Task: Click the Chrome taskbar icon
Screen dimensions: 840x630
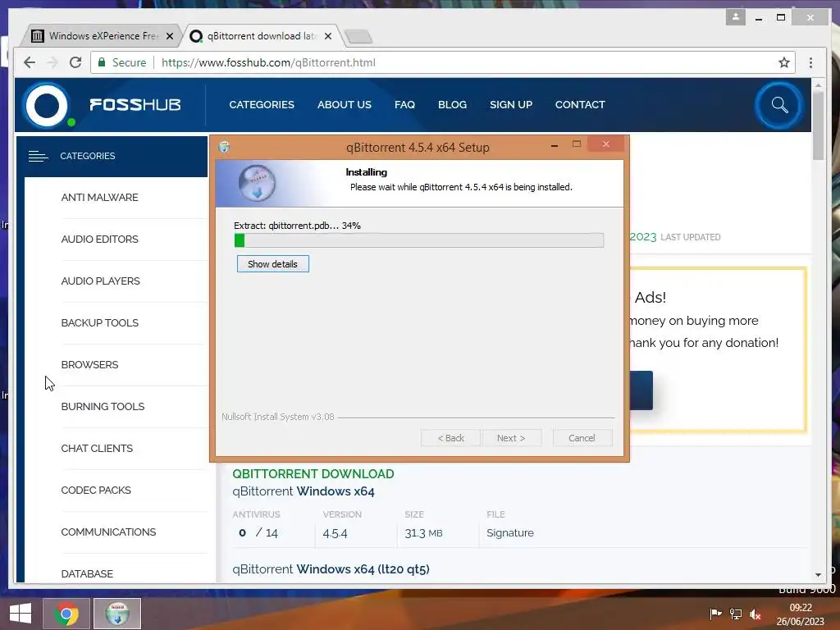Action: click(66, 614)
